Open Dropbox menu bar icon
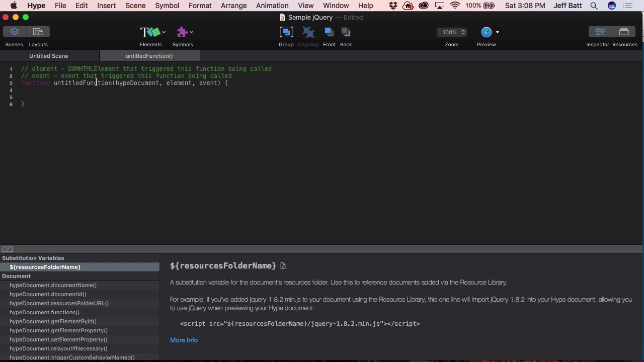The width and height of the screenshot is (644, 362). 393,6
